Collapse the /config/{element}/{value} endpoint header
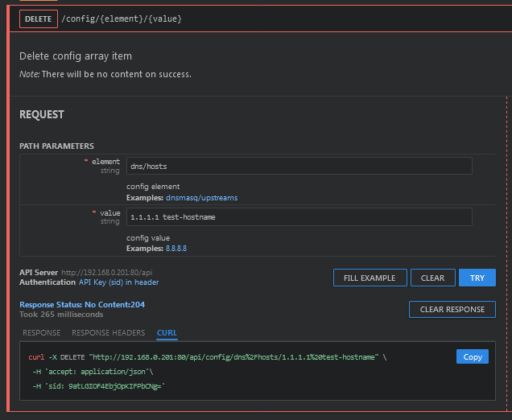 [x=122, y=19]
